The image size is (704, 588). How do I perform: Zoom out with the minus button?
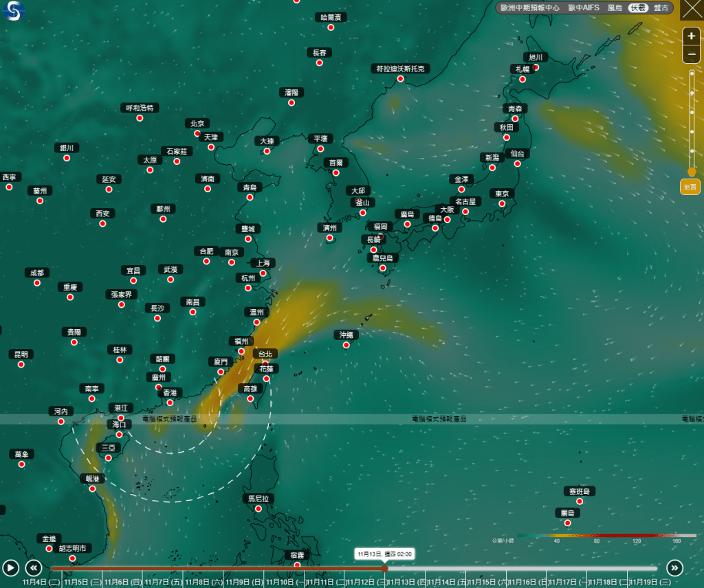(x=691, y=54)
